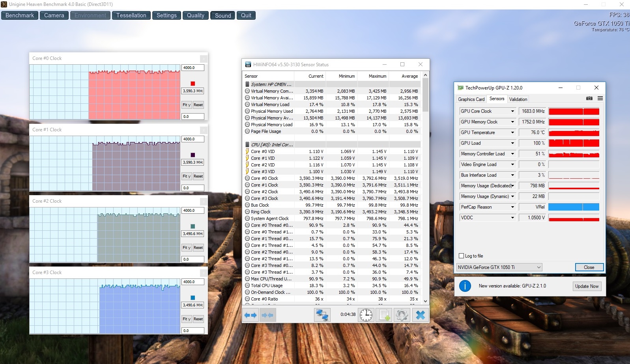Open the VDDC sensor dropdown

pos(512,218)
